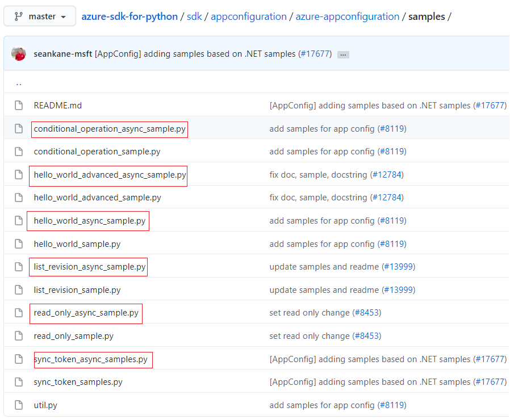The image size is (510, 420).
Task: Click 'add samples for app config' message for util.py
Action: 322,405
